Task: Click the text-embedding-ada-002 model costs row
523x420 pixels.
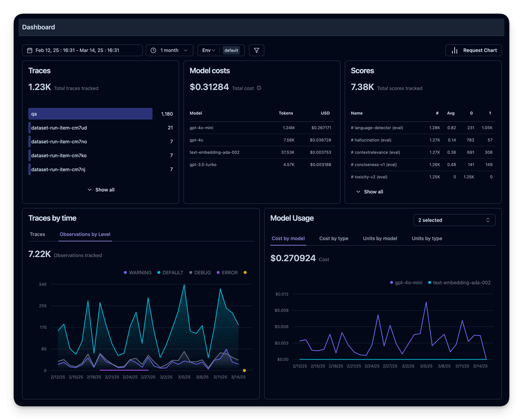Action: [x=261, y=152]
